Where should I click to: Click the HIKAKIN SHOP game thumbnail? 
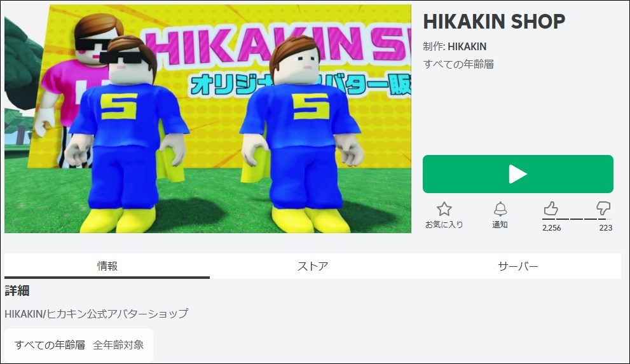pyautogui.click(x=208, y=119)
